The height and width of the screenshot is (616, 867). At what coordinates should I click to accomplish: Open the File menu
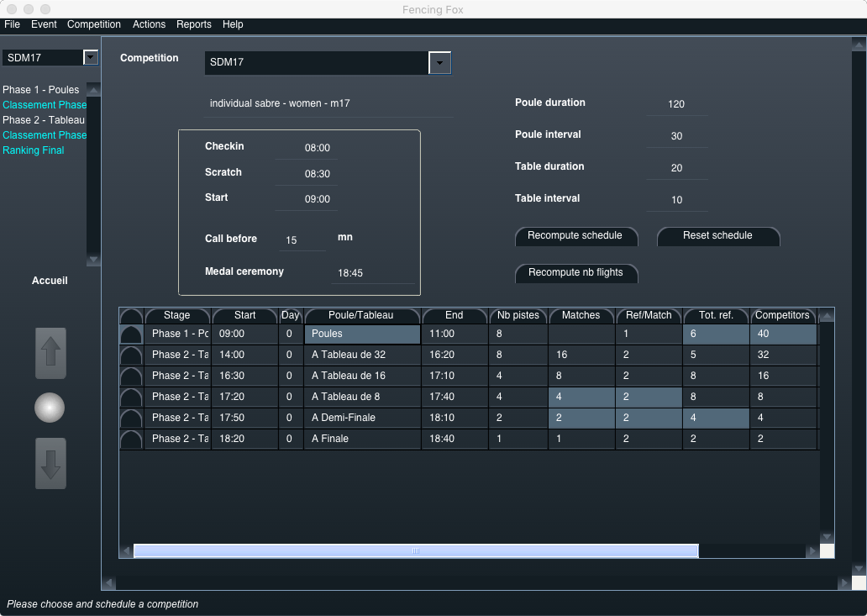coord(12,24)
